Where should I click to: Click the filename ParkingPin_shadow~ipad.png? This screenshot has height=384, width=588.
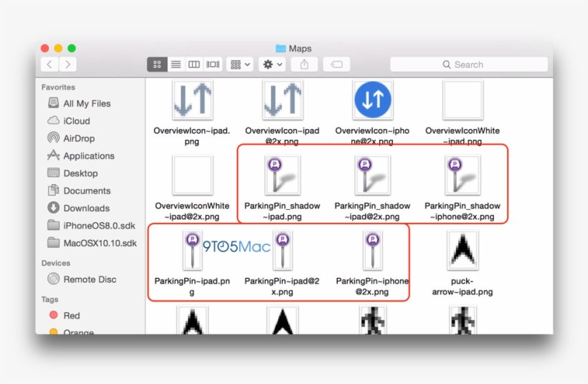pyautogui.click(x=283, y=211)
